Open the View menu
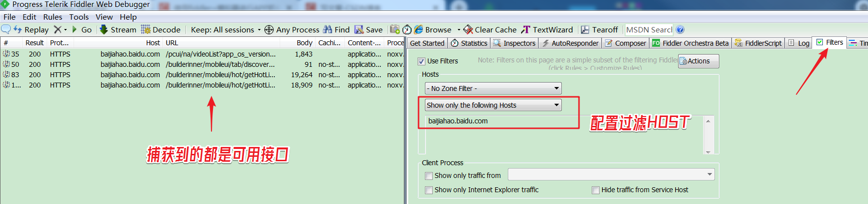The height and width of the screenshot is (204, 868). 104,17
